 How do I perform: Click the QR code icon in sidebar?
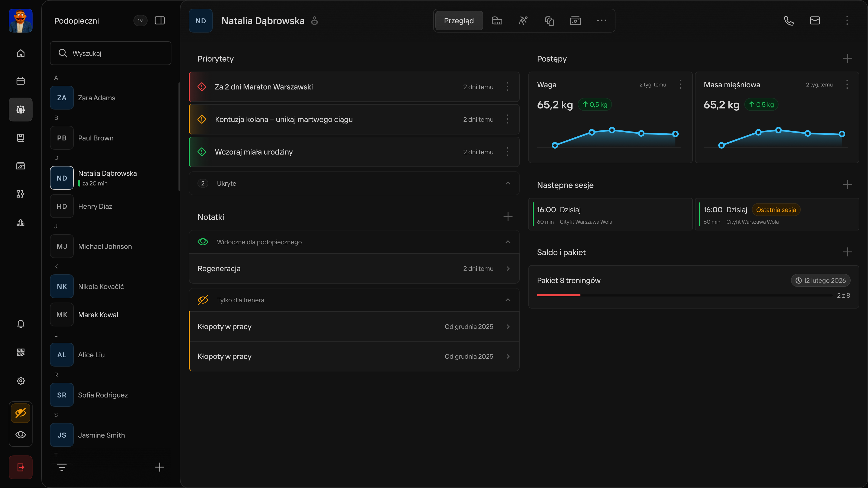coord(21,352)
